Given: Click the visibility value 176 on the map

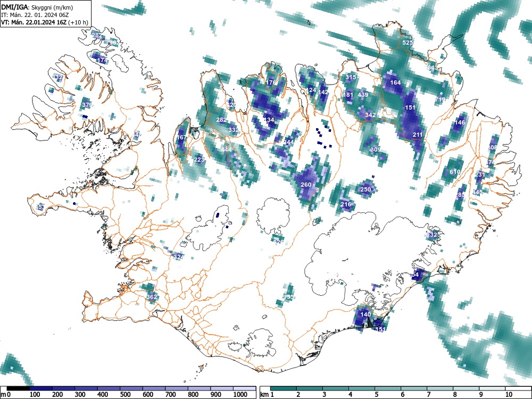Looking at the screenshot, I should tap(271, 82).
